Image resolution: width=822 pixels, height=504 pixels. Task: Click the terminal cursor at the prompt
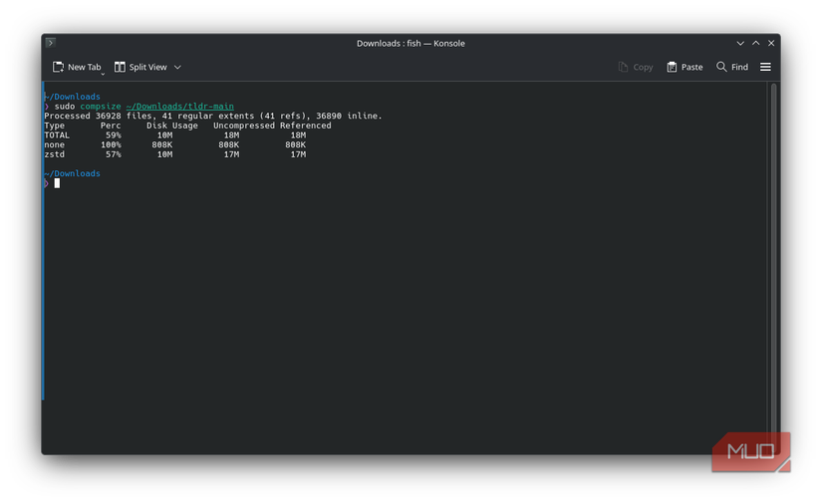tap(57, 183)
